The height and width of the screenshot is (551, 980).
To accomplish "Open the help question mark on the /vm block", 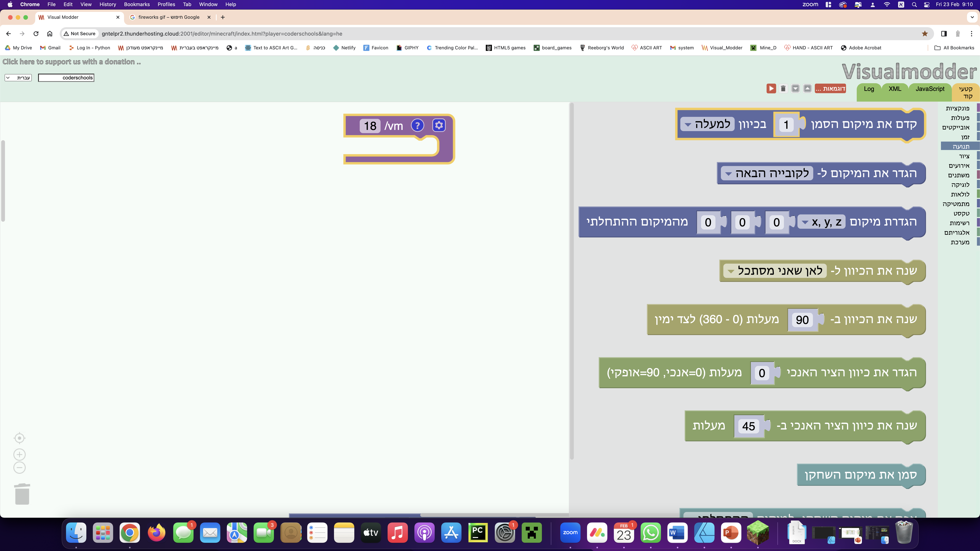I will [x=417, y=126].
